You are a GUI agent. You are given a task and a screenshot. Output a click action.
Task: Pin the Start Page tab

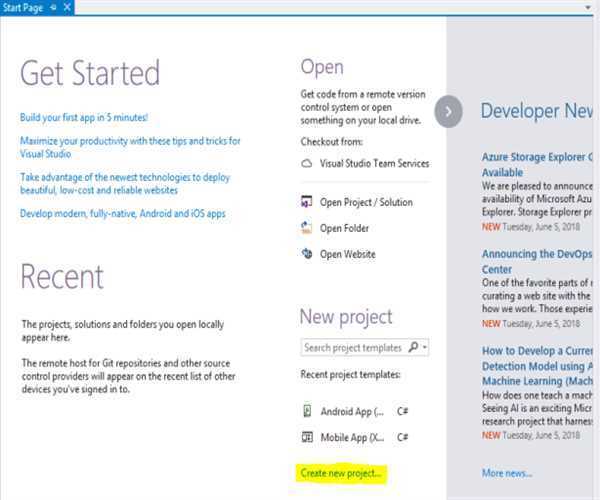pos(55,7)
